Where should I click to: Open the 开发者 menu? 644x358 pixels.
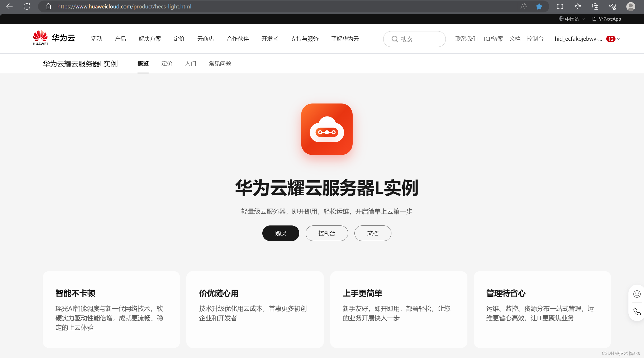269,39
